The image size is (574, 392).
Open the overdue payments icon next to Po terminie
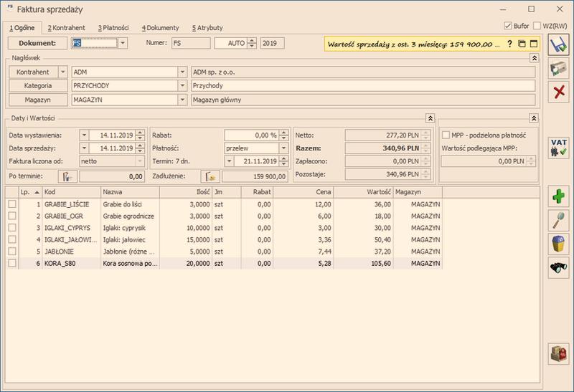click(67, 176)
